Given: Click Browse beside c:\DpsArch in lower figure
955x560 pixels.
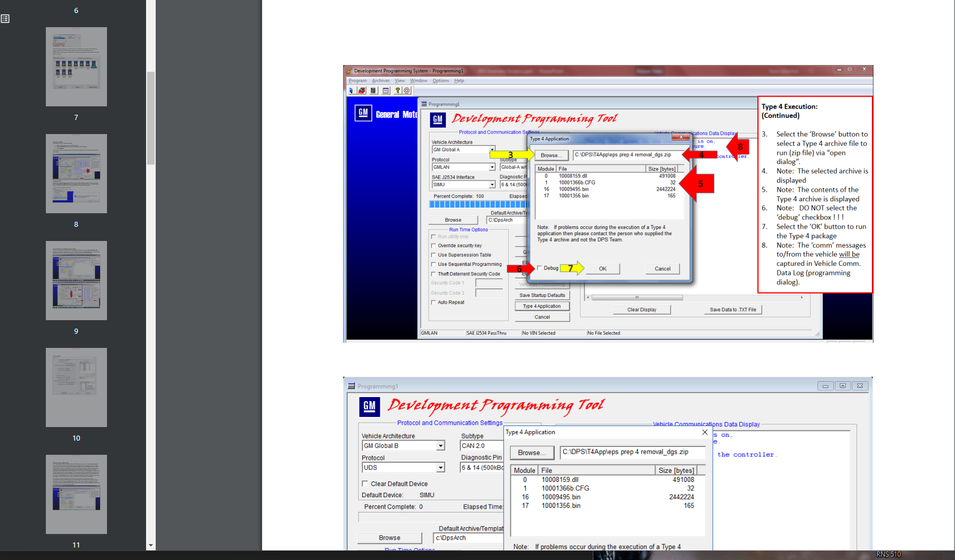Looking at the screenshot, I should (x=389, y=538).
